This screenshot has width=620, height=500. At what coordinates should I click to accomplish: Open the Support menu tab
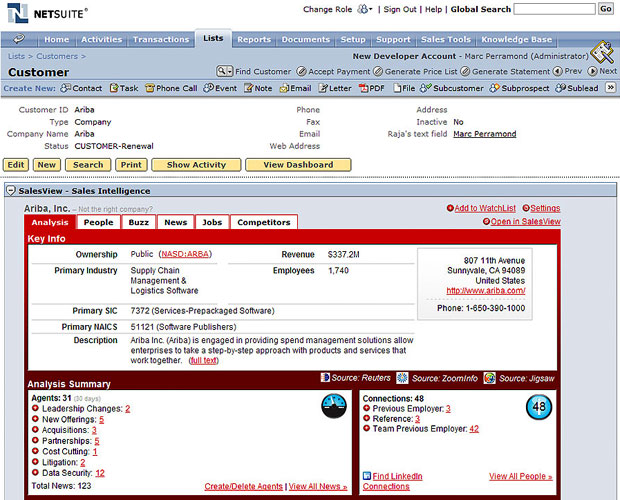[x=393, y=40]
